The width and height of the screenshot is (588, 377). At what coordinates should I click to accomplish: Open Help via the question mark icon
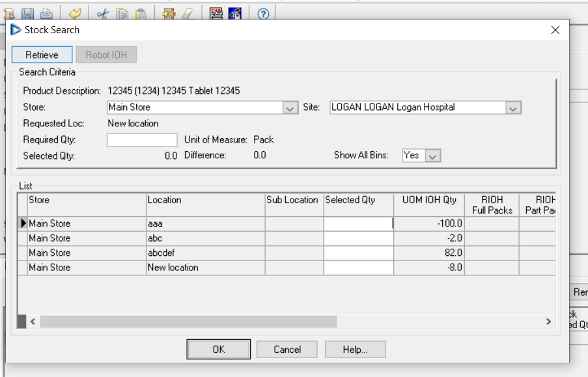pos(263,13)
